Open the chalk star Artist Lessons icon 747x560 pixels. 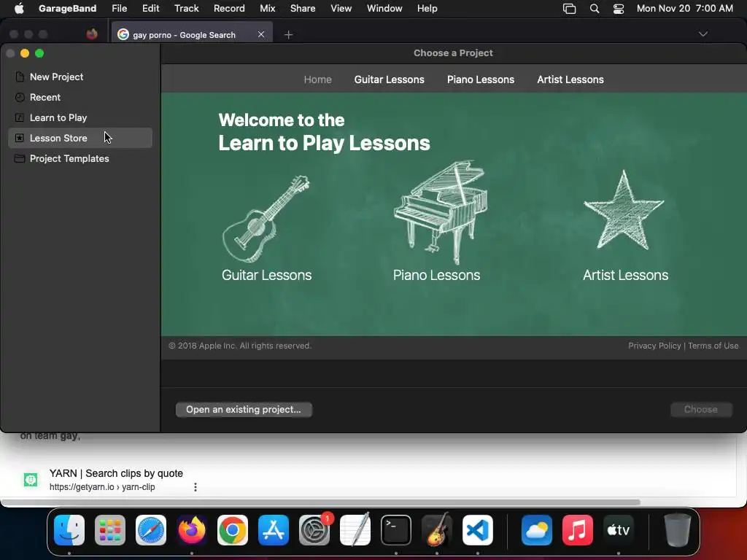(624, 210)
